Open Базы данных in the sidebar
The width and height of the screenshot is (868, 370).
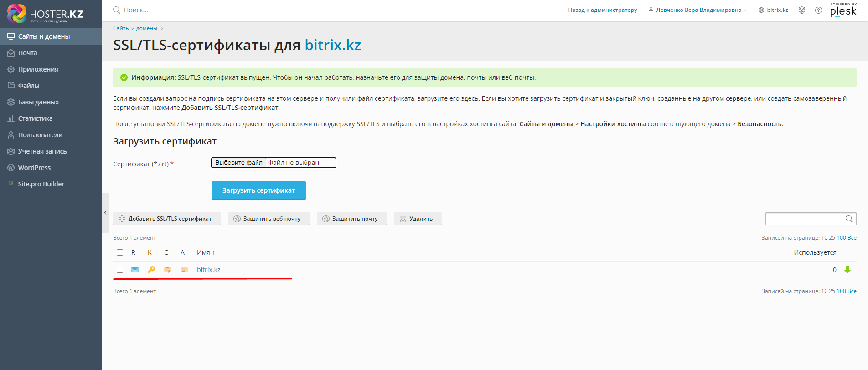tap(51, 102)
